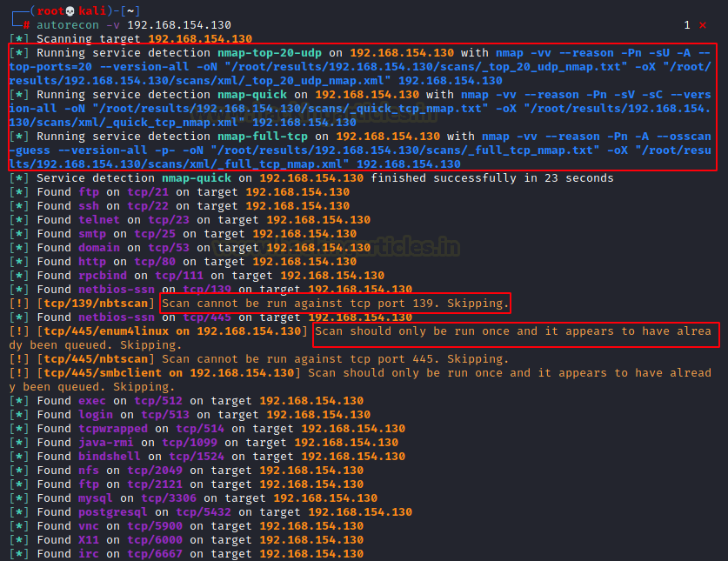
Task: Click the tcp/513 port text
Action: click(x=165, y=415)
